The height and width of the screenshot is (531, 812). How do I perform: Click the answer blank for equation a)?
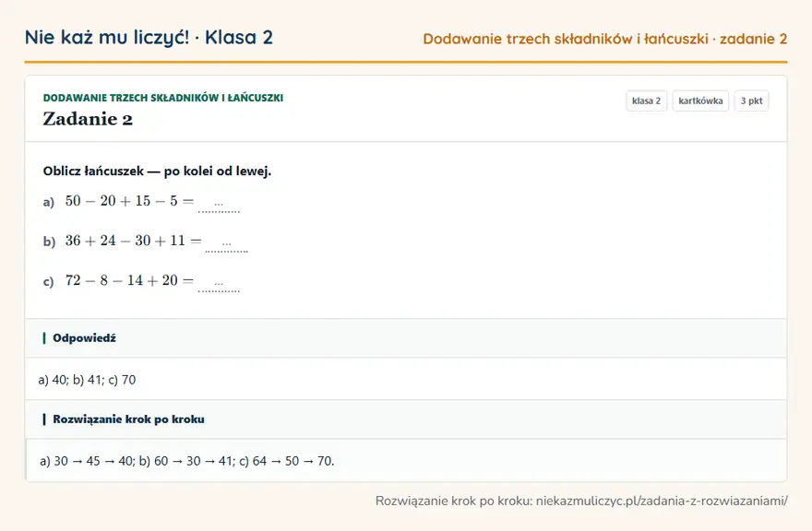[x=219, y=205]
